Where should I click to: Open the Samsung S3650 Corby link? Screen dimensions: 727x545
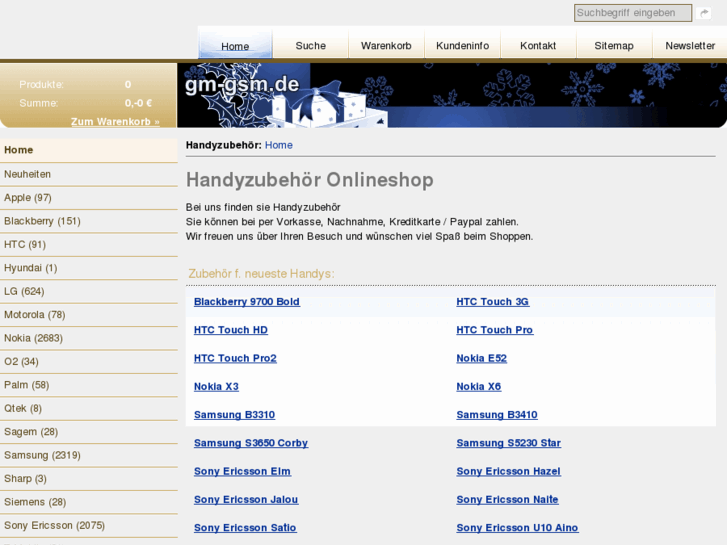coord(251,443)
